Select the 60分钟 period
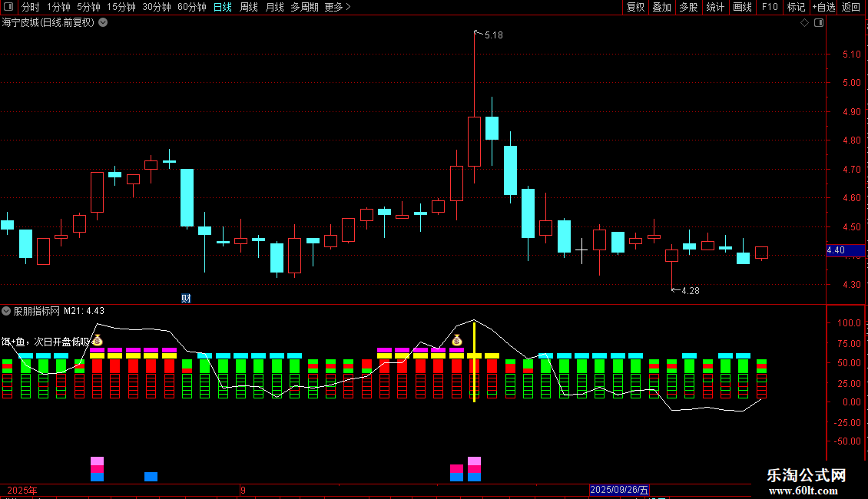868x499 pixels. [191, 7]
